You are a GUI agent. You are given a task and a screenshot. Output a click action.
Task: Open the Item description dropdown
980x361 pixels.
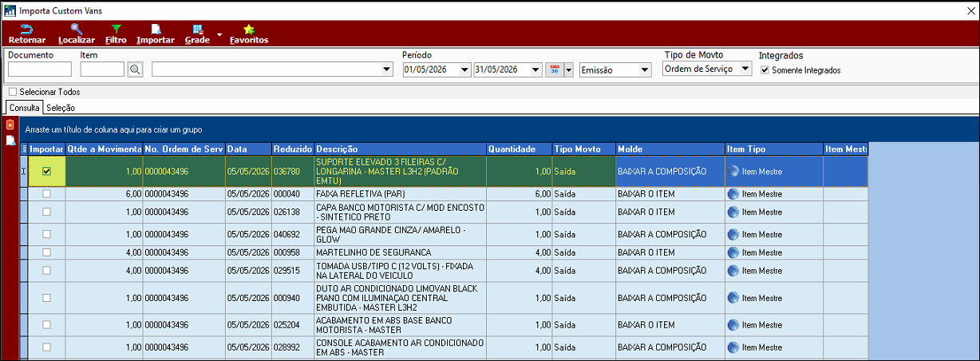coord(388,69)
